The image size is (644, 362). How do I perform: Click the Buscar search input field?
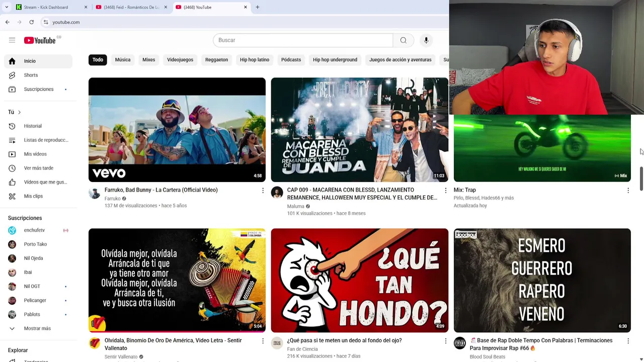(303, 40)
